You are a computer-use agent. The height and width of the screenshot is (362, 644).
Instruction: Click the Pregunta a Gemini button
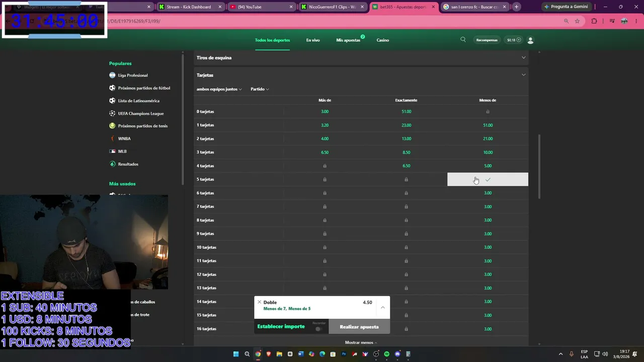566,7
